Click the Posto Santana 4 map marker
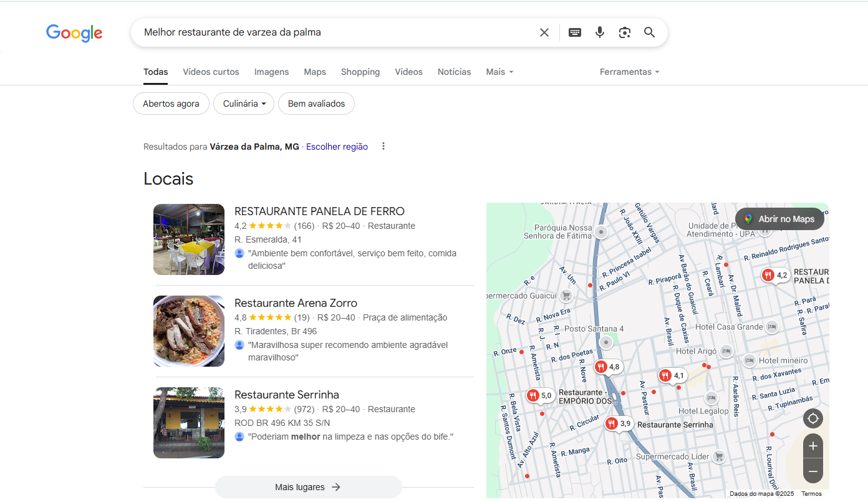 click(x=606, y=342)
